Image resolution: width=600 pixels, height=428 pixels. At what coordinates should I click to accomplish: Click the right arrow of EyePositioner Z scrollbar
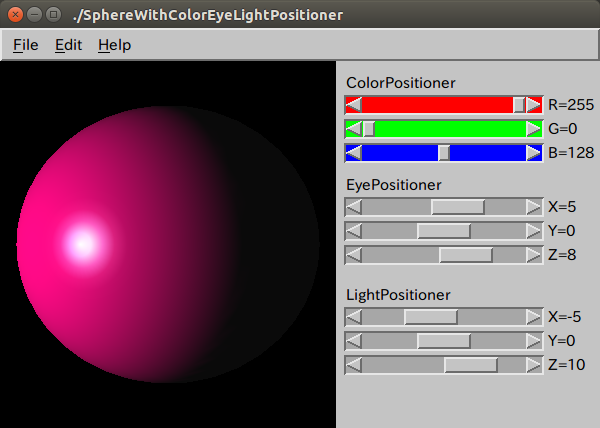point(534,255)
